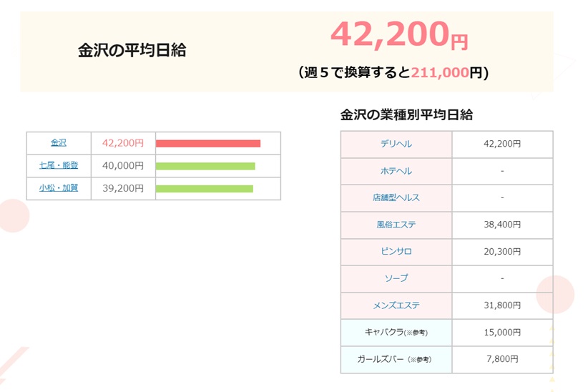
Task: Open the ピンサロ category link
Action: (396, 252)
